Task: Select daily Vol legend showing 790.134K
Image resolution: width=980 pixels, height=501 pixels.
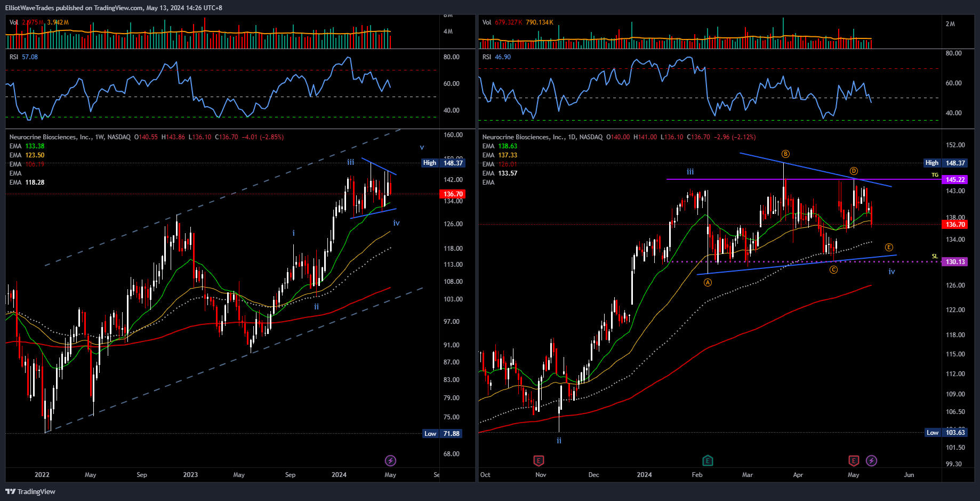Action: pos(518,22)
